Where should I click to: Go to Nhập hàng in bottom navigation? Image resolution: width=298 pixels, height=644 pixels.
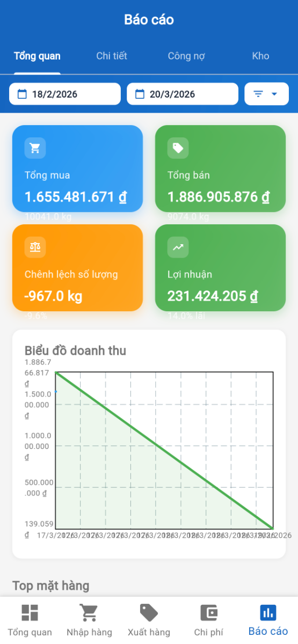(89, 620)
